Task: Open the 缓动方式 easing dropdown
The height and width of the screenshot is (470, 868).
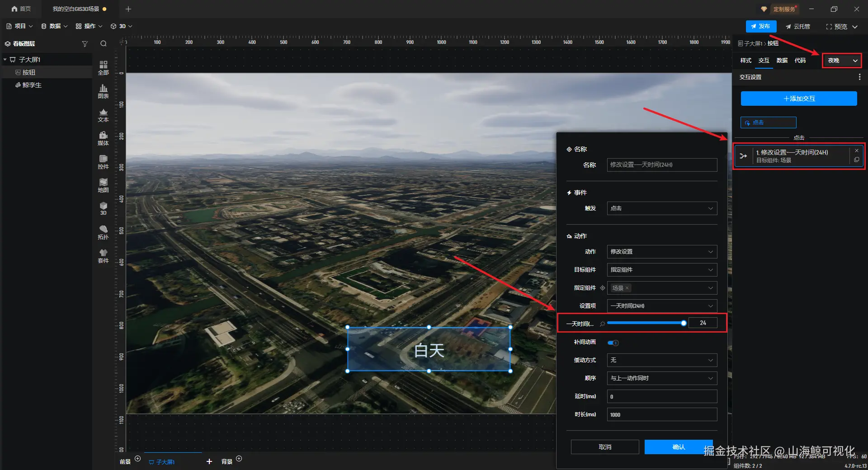Action: point(662,360)
